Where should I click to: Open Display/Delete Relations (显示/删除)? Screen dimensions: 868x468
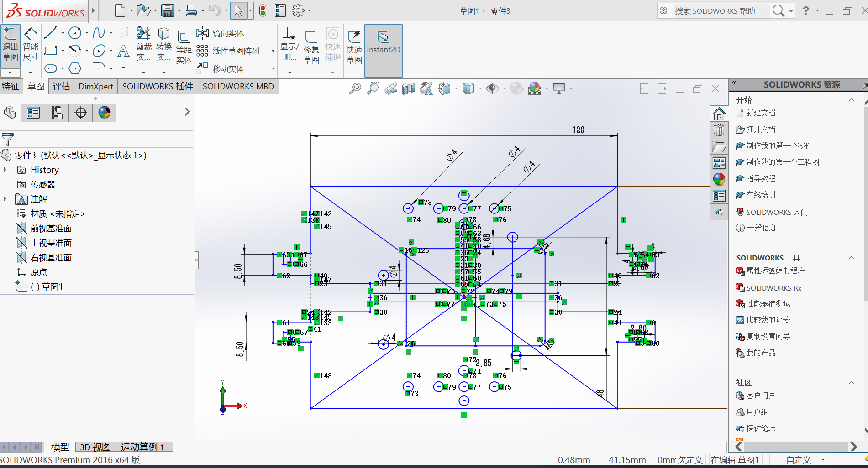point(289,44)
